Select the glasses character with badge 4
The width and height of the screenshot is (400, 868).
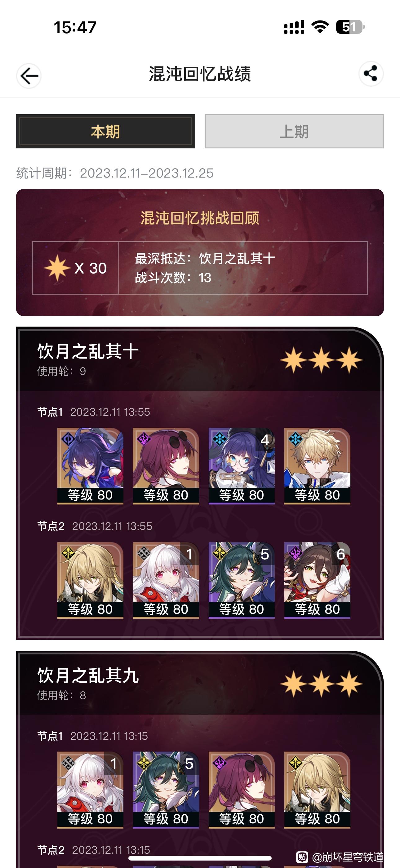242,466
